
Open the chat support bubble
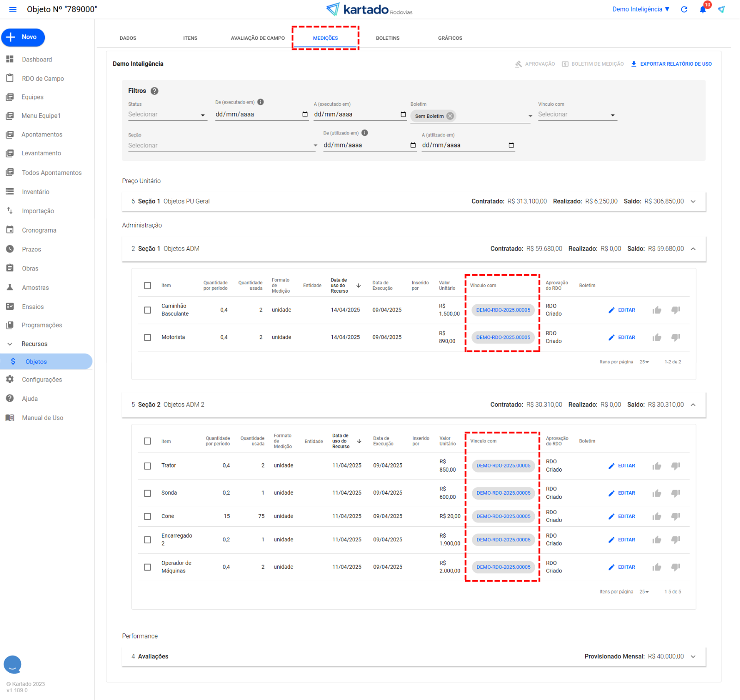[x=12, y=664]
